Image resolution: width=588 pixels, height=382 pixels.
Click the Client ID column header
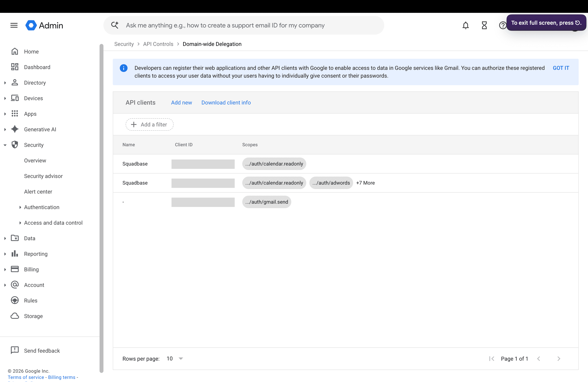184,145
